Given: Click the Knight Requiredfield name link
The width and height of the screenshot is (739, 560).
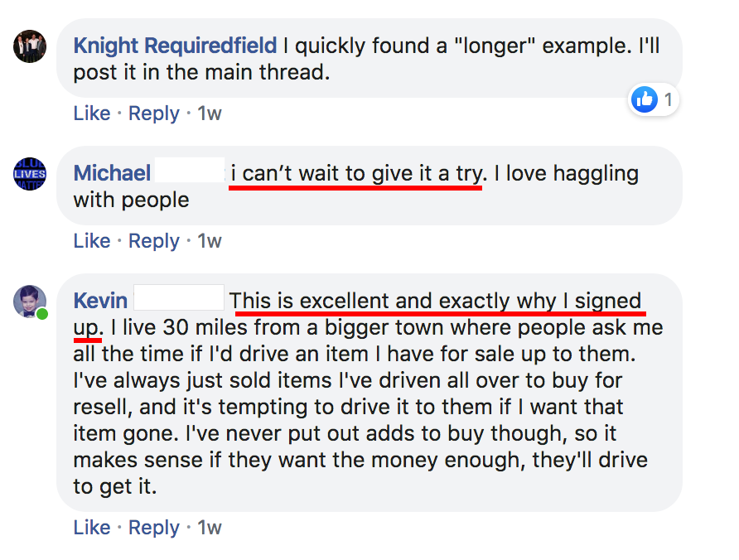Looking at the screenshot, I should point(175,46).
